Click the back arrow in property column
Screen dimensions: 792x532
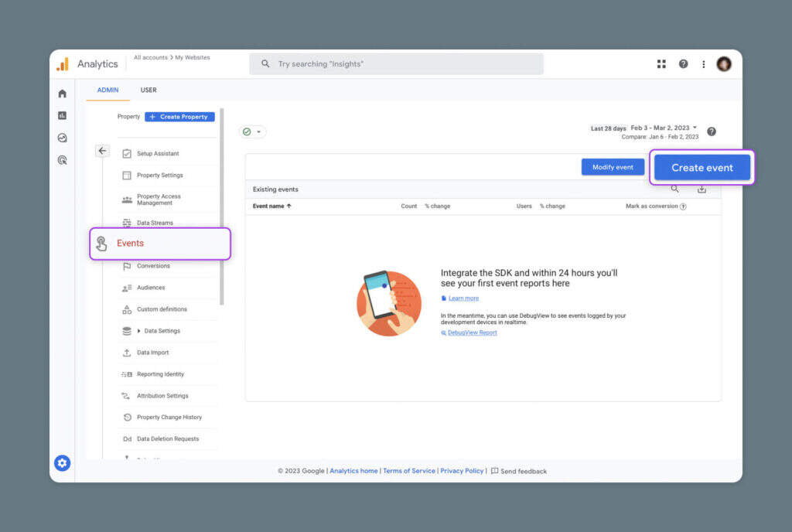click(x=102, y=151)
